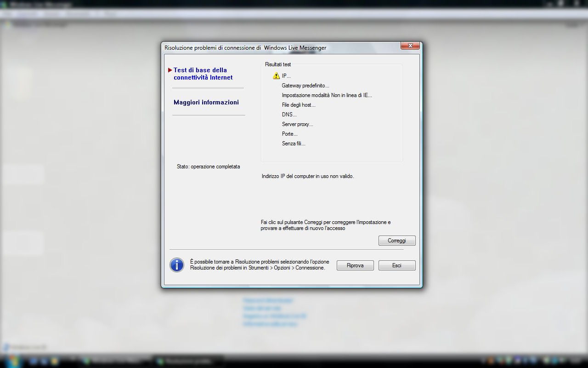
Task: Click the blue information icon
Action: pos(177,265)
